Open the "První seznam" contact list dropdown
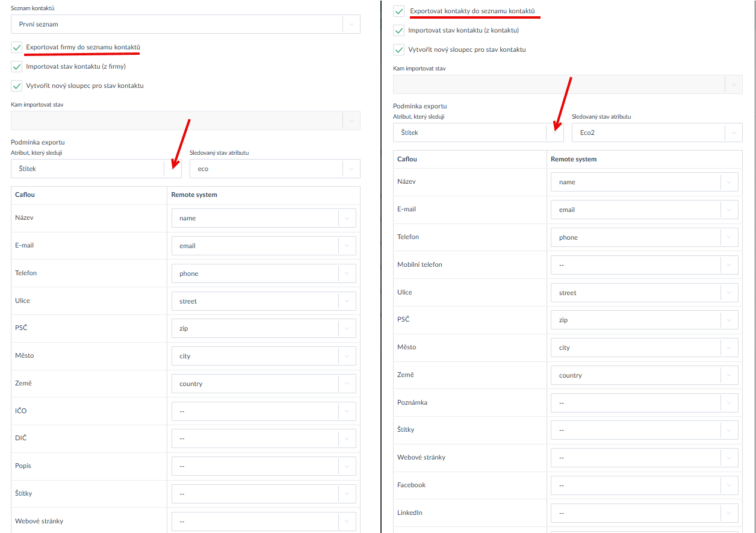The height and width of the screenshot is (533, 756). point(175,25)
